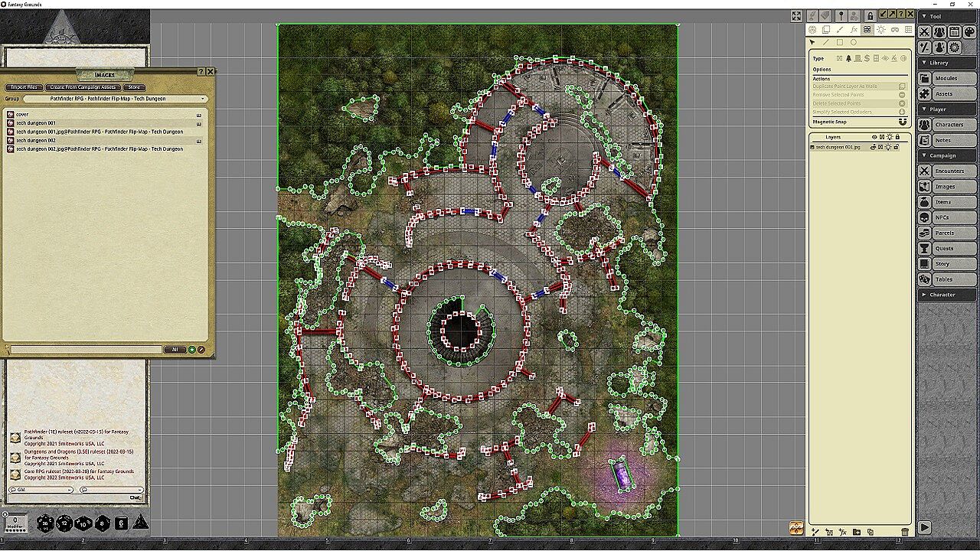The height and width of the screenshot is (551, 980).
Task: Collapse the Campaign sidebar section
Action: click(x=947, y=155)
